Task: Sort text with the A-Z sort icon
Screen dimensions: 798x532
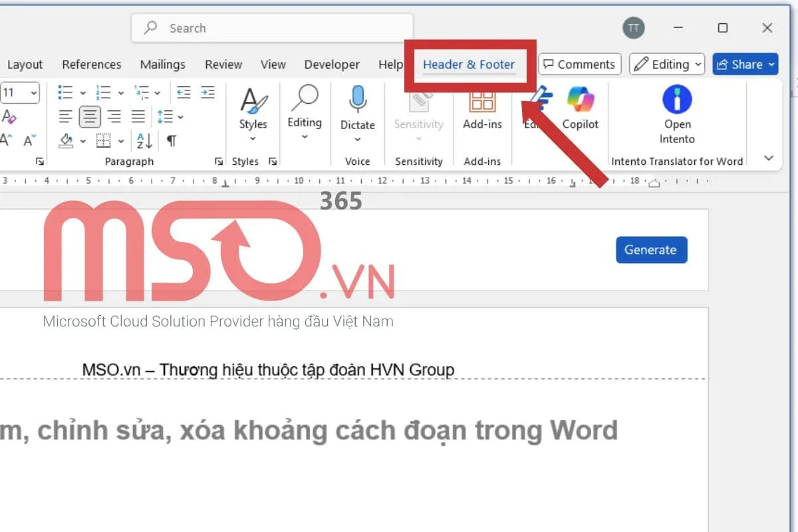Action: point(144,141)
